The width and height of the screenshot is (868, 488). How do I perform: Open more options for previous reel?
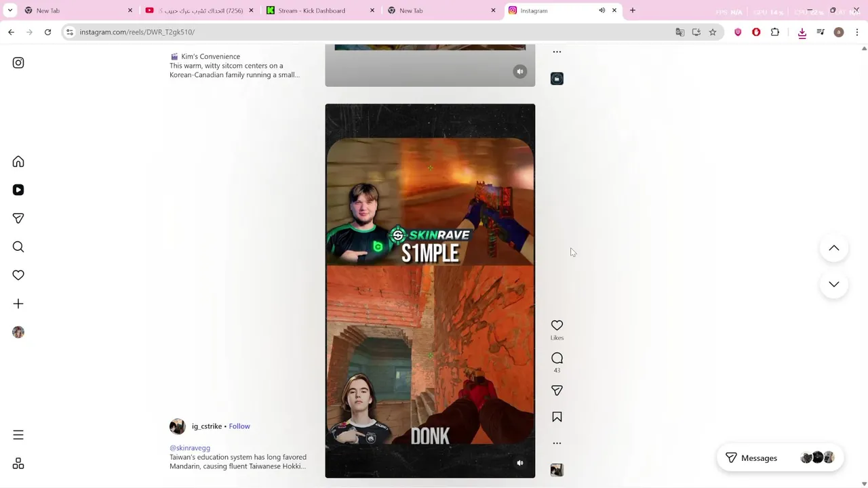557,52
